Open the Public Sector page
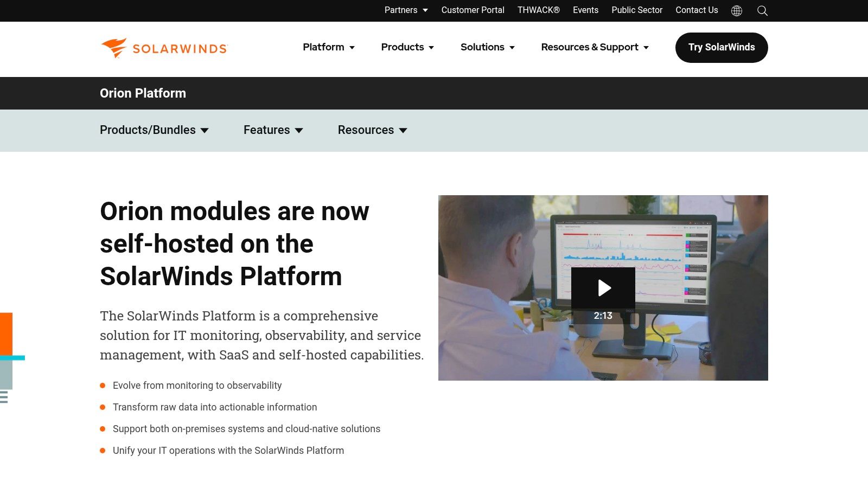 (x=637, y=10)
